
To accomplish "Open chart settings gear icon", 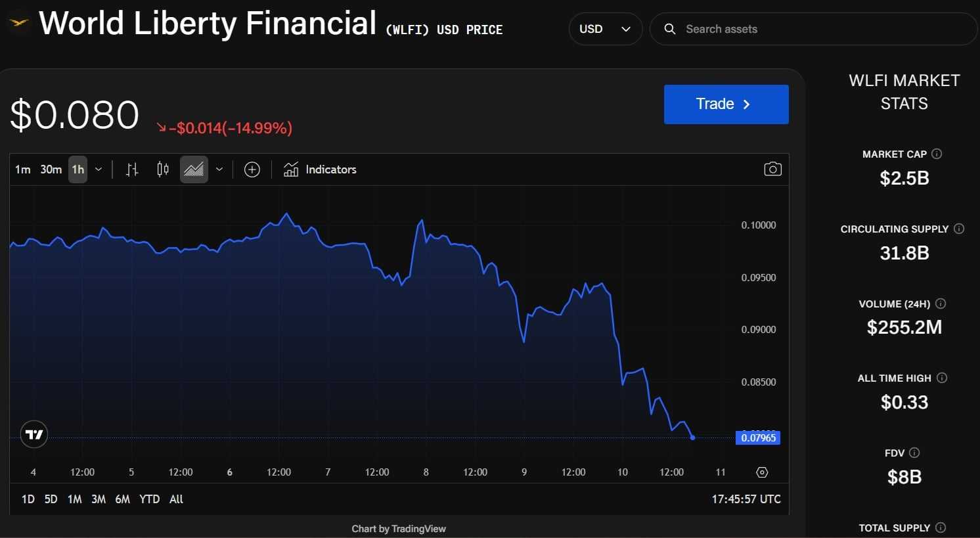I will coord(762,472).
